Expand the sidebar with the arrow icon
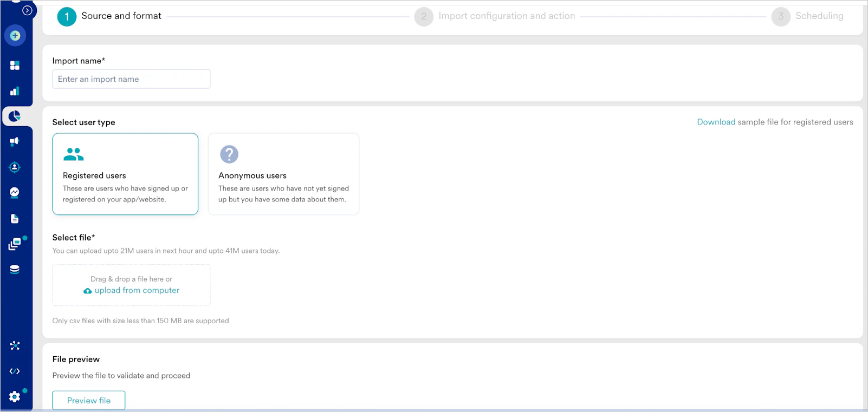Image resolution: width=868 pixels, height=412 pixels. click(x=27, y=10)
